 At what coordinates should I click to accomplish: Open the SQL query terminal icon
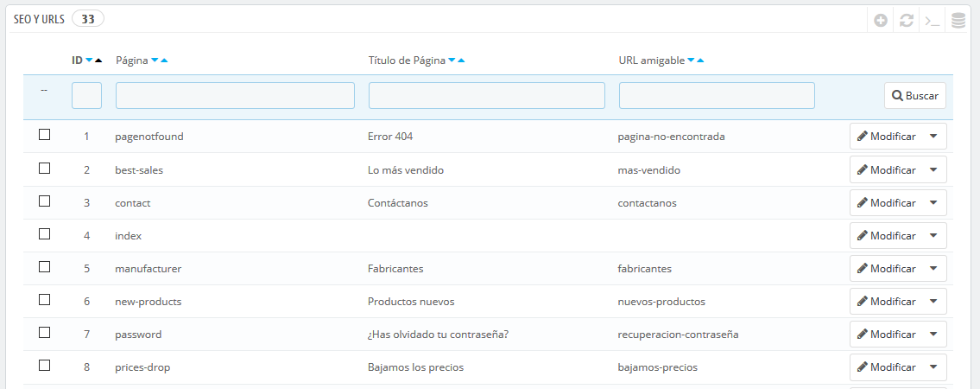click(933, 21)
